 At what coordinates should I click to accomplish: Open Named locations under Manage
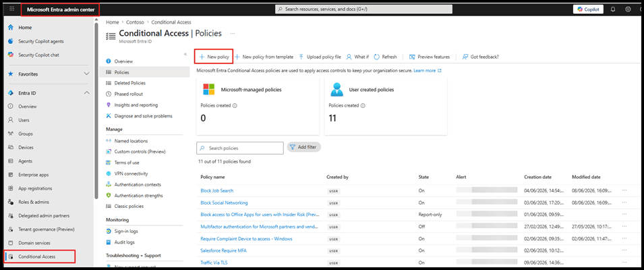click(131, 141)
